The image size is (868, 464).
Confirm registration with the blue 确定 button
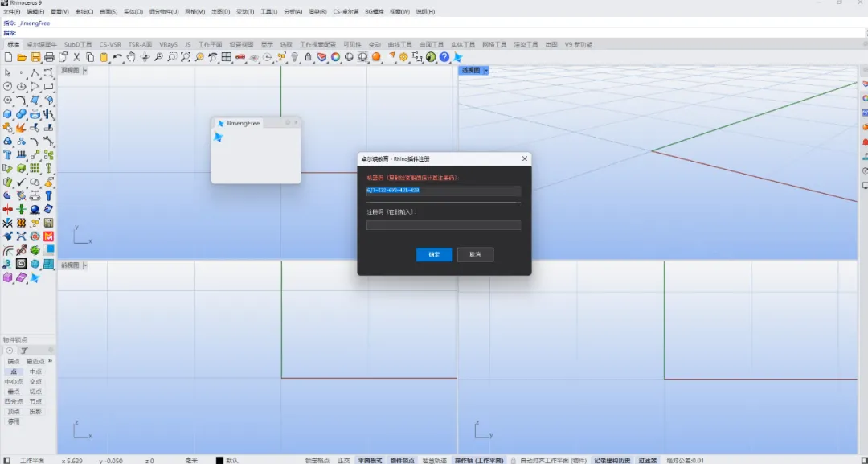tap(434, 254)
